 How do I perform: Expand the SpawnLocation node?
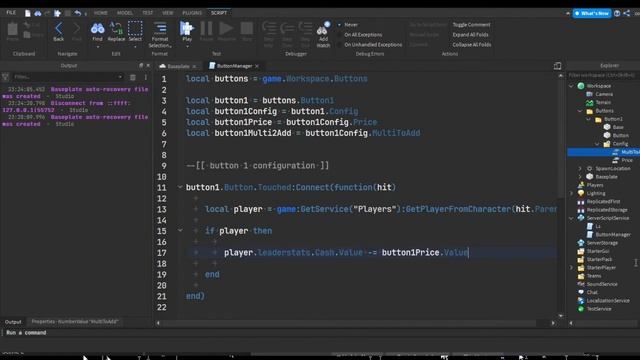coord(580,168)
